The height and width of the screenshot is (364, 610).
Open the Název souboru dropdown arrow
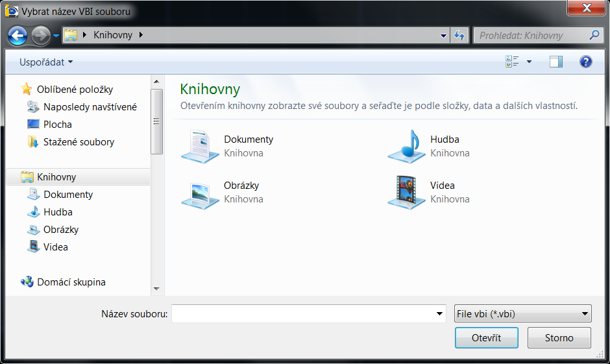pos(439,313)
